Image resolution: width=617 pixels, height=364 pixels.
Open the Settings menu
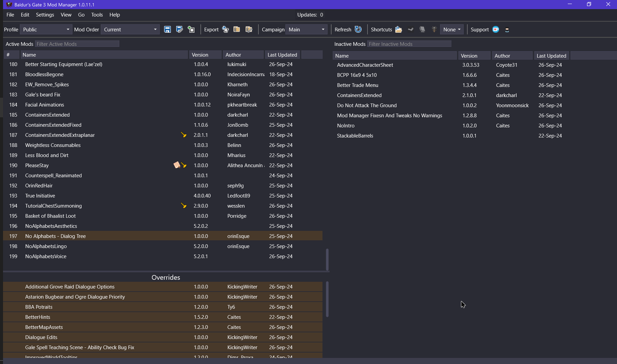click(x=45, y=15)
